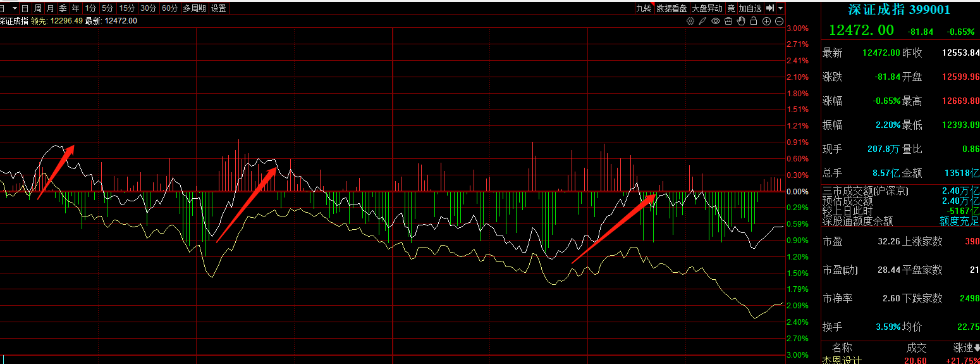980x364 pixels.
Task: Click the 3.00% top axis label
Action: (797, 28)
